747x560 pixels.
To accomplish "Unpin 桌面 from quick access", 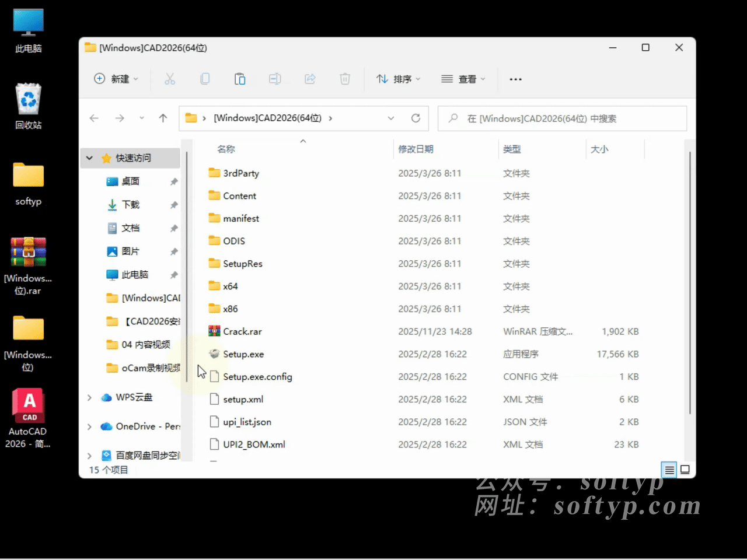I will (x=174, y=181).
